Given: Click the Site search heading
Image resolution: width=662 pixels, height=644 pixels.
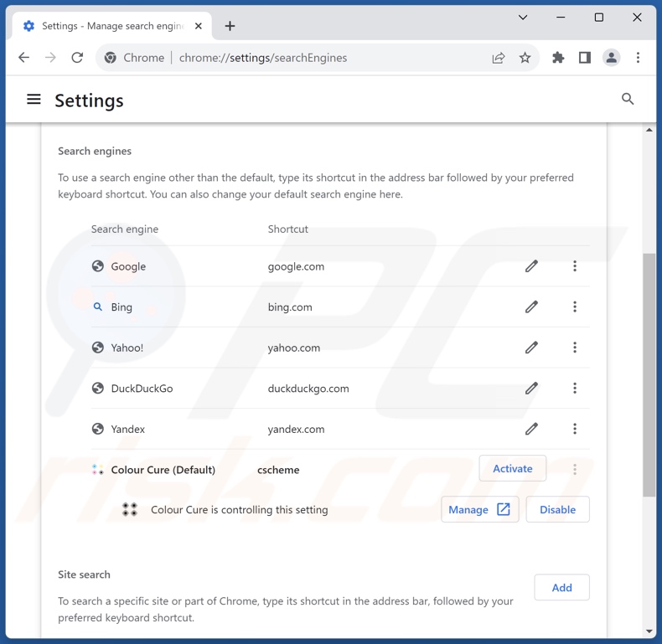Looking at the screenshot, I should [84, 574].
